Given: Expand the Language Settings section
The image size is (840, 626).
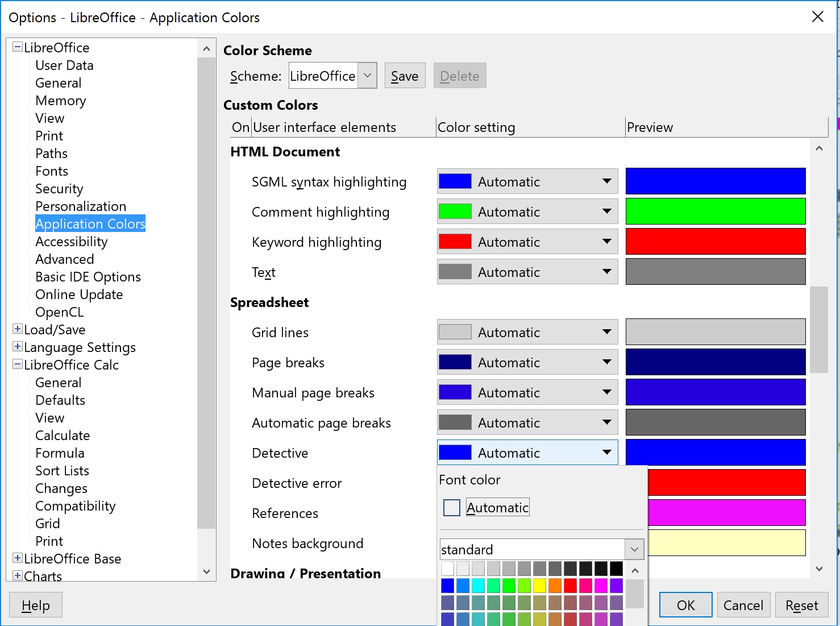Looking at the screenshot, I should (18, 347).
